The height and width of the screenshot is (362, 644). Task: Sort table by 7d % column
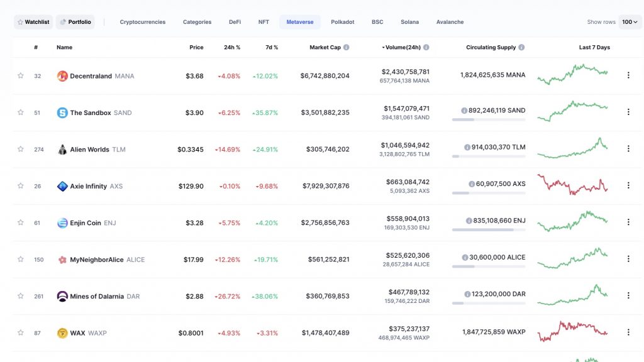[272, 47]
